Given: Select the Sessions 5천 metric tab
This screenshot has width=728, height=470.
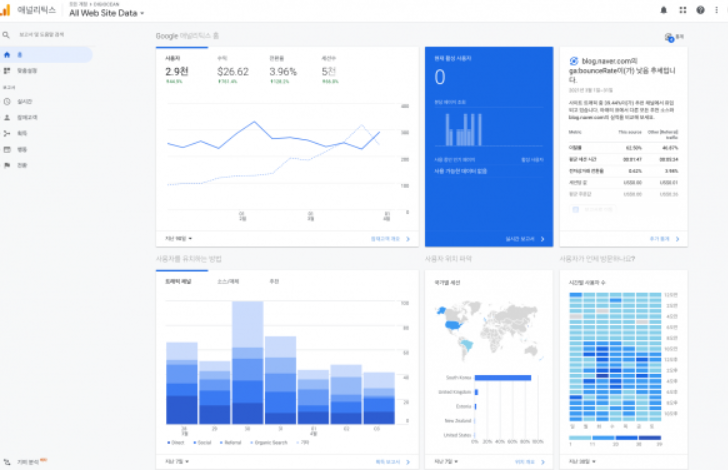Looking at the screenshot, I should 330,70.
